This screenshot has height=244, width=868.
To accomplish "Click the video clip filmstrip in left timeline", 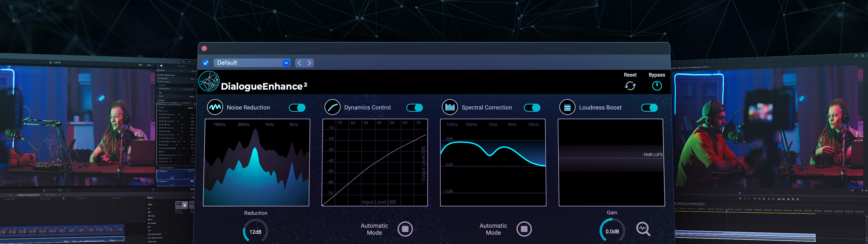I will [62, 230].
